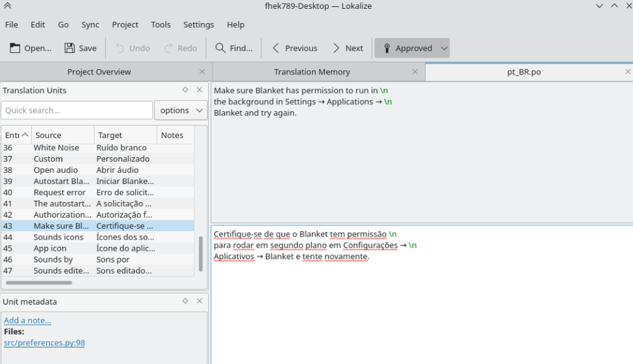Select entry 36 White Noise
Viewport: 633px width, 364px height.
coord(97,147)
